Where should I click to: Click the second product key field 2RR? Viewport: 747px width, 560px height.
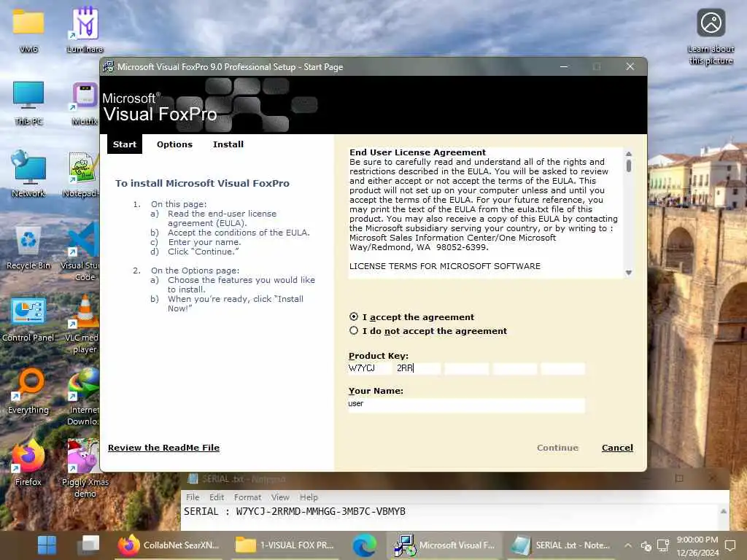(x=418, y=368)
